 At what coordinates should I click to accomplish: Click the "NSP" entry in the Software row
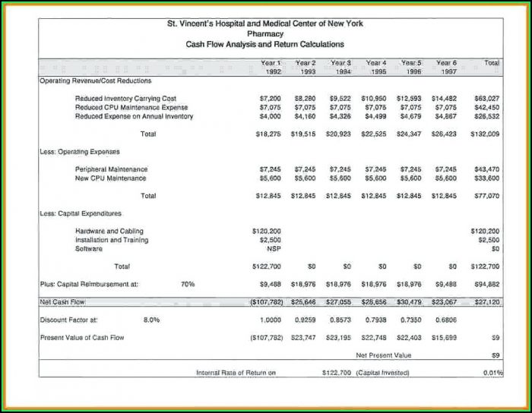274,249
